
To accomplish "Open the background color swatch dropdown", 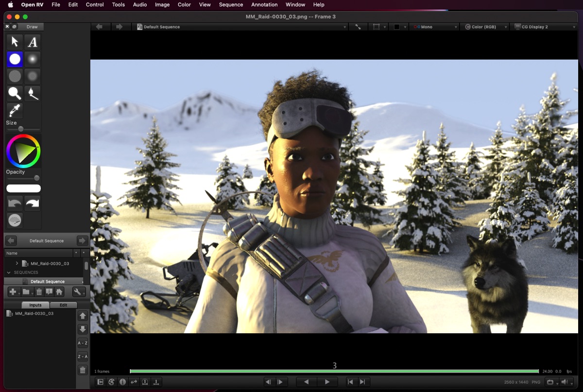I will click(399, 27).
